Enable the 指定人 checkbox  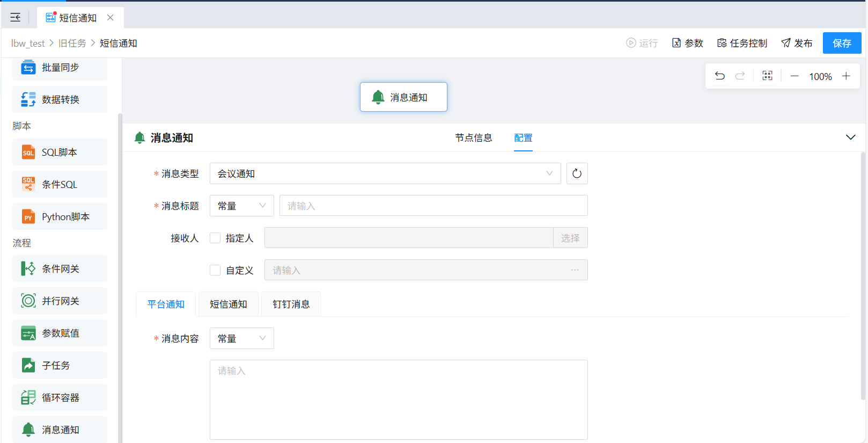[x=215, y=238]
